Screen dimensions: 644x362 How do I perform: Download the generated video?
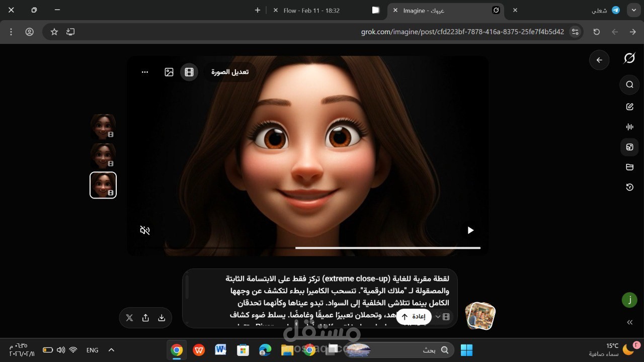(x=162, y=318)
